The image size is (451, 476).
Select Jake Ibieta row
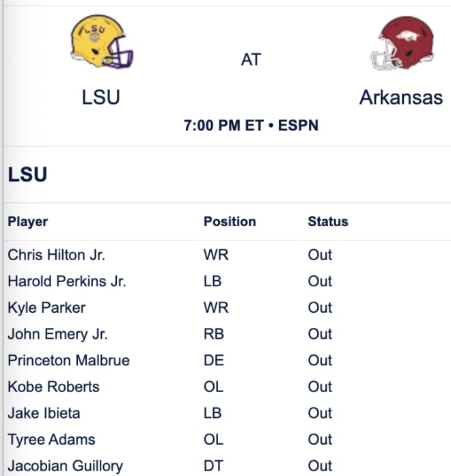tap(227, 413)
